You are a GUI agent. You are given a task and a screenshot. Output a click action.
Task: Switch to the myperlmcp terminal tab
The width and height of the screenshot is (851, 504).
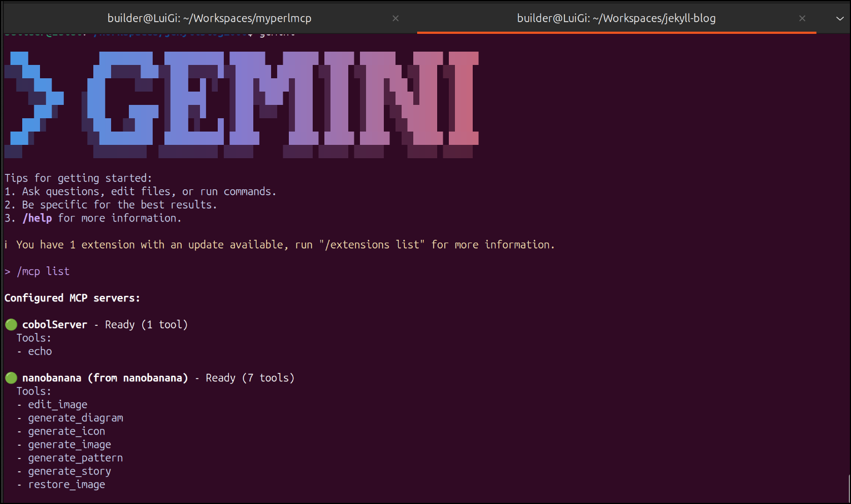click(x=209, y=18)
